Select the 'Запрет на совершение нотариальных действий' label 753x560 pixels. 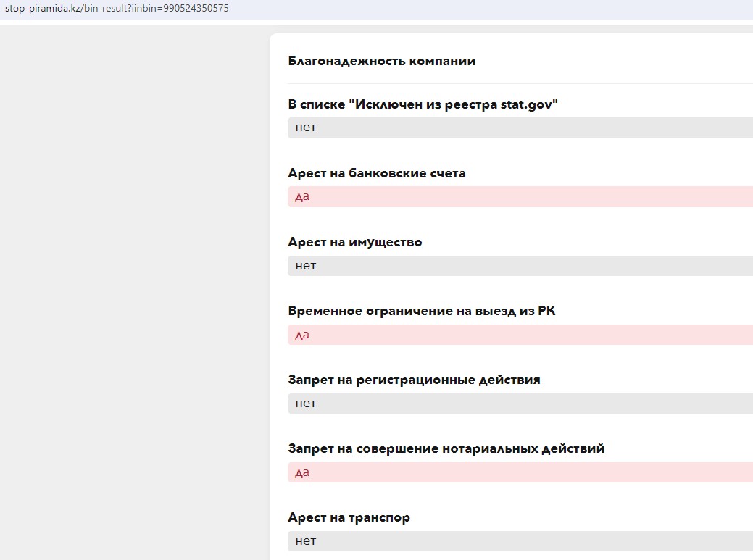coord(446,449)
